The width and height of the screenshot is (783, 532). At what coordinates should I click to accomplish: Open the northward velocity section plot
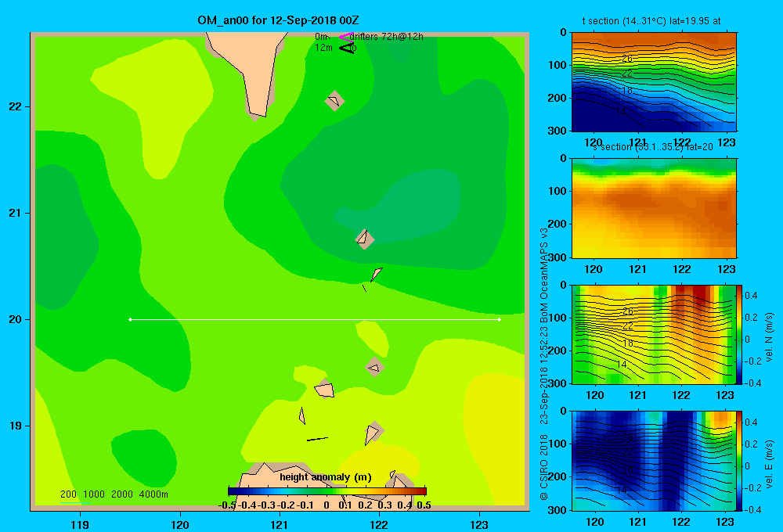[x=654, y=334]
